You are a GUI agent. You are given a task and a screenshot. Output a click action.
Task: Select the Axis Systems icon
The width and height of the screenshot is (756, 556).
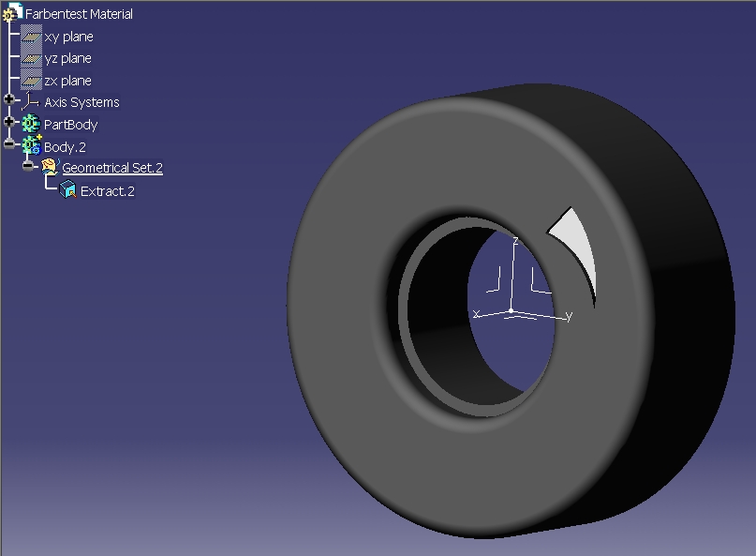click(31, 102)
